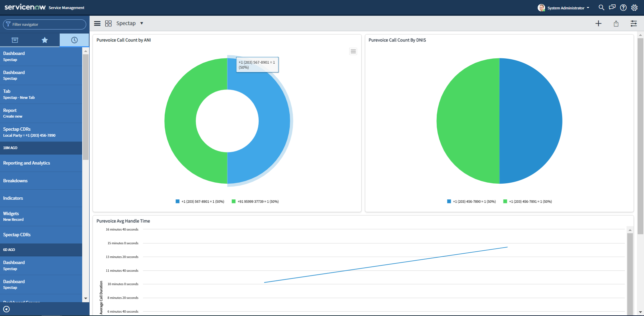Toggle blue +1 (203) 567-8901 legend swatch

pyautogui.click(x=177, y=201)
